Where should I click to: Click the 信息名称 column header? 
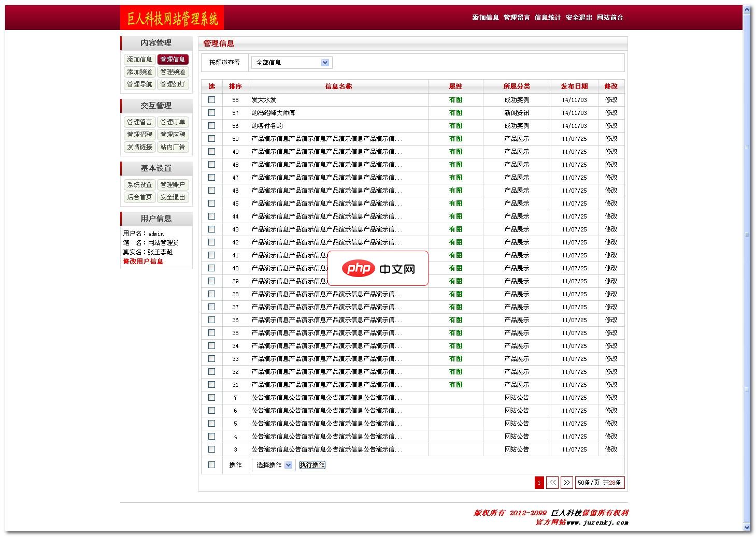point(338,86)
